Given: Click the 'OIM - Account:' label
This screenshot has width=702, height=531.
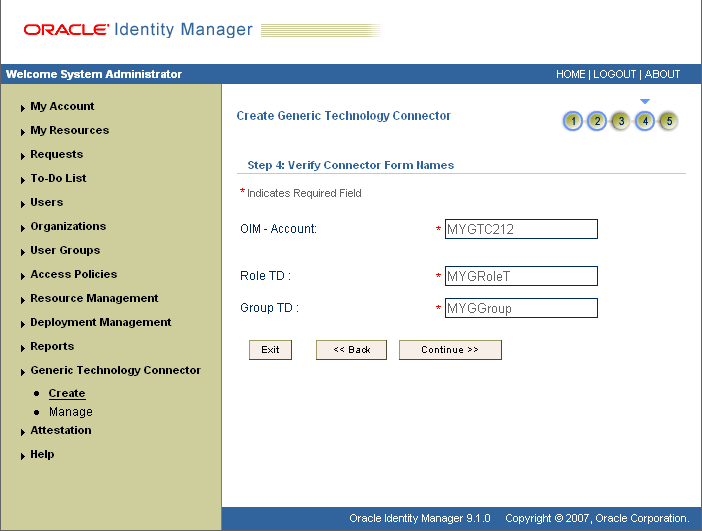Looking at the screenshot, I should tap(278, 229).
